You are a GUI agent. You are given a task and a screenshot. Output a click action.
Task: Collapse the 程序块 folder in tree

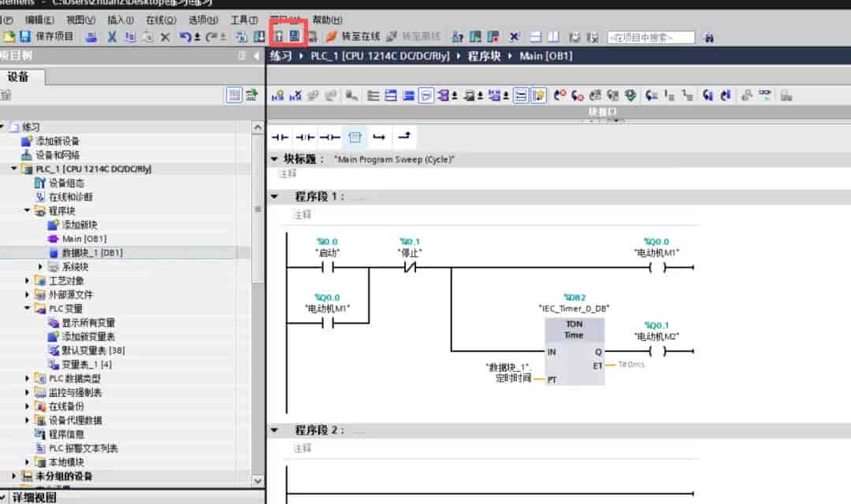tap(27, 210)
